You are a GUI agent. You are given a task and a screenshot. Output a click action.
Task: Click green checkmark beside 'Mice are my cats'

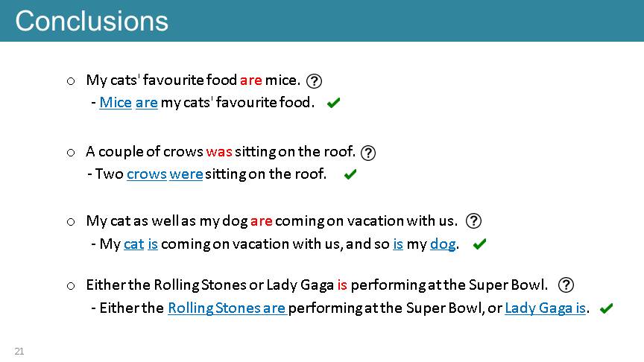pyautogui.click(x=333, y=103)
